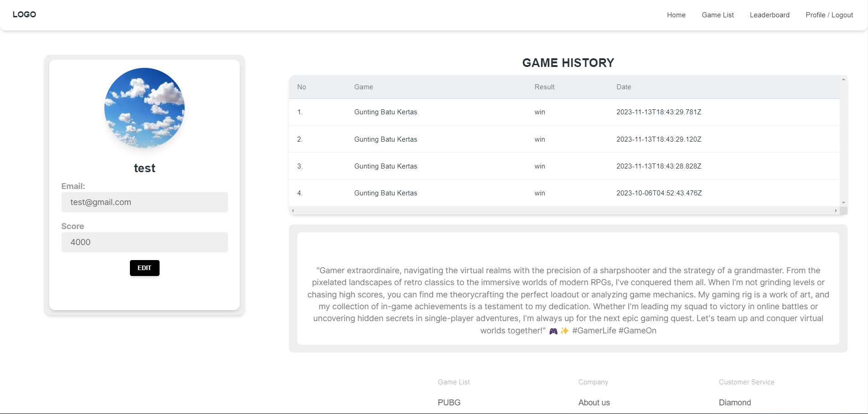
Task: Click the Email input field
Action: pos(145,202)
